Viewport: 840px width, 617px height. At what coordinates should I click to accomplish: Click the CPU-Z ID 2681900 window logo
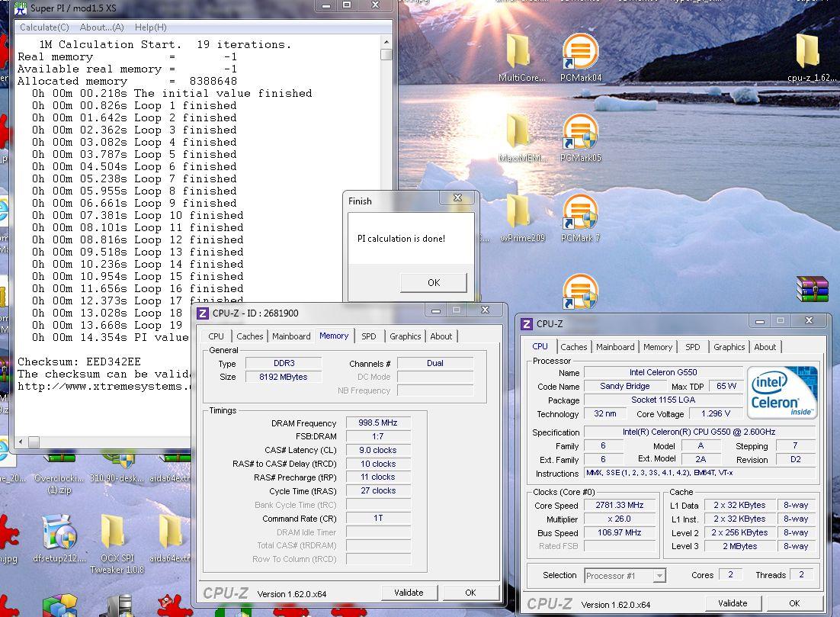[x=203, y=313]
